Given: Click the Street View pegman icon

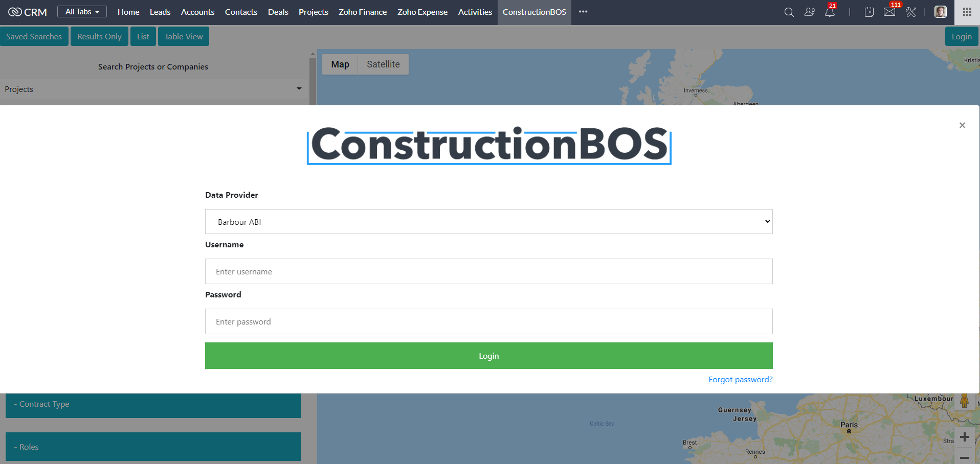Looking at the screenshot, I should click(965, 401).
